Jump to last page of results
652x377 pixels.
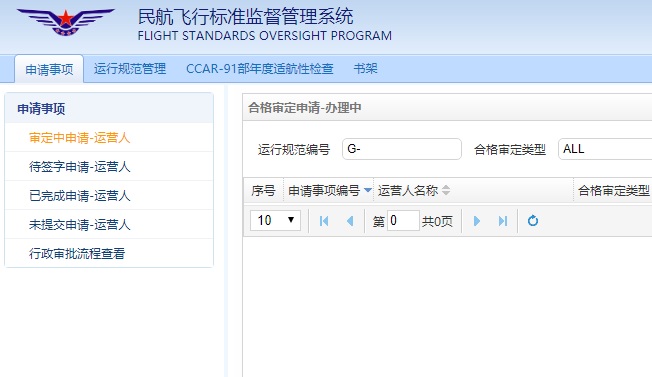pyautogui.click(x=503, y=221)
